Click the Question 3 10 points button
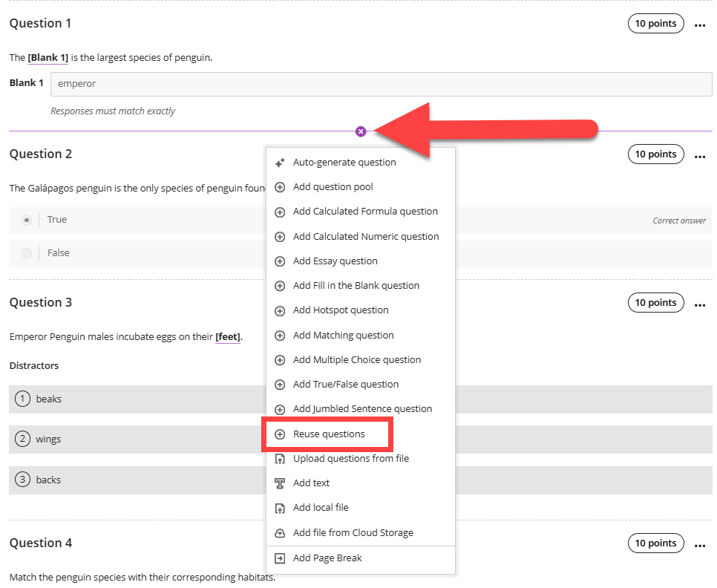Screen dimensions: 717x588 [x=655, y=303]
